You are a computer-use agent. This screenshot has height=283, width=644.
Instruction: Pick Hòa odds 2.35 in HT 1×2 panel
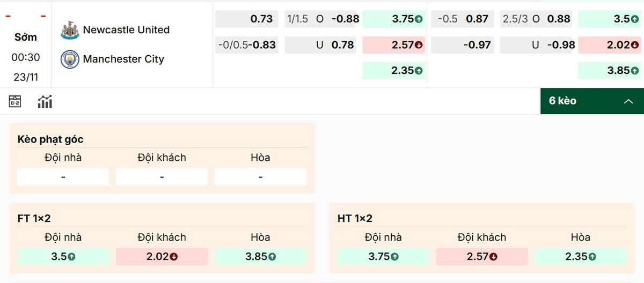coord(580,257)
